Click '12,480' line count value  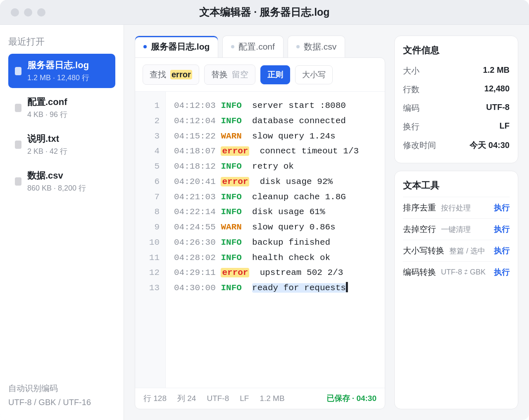[497, 89]
